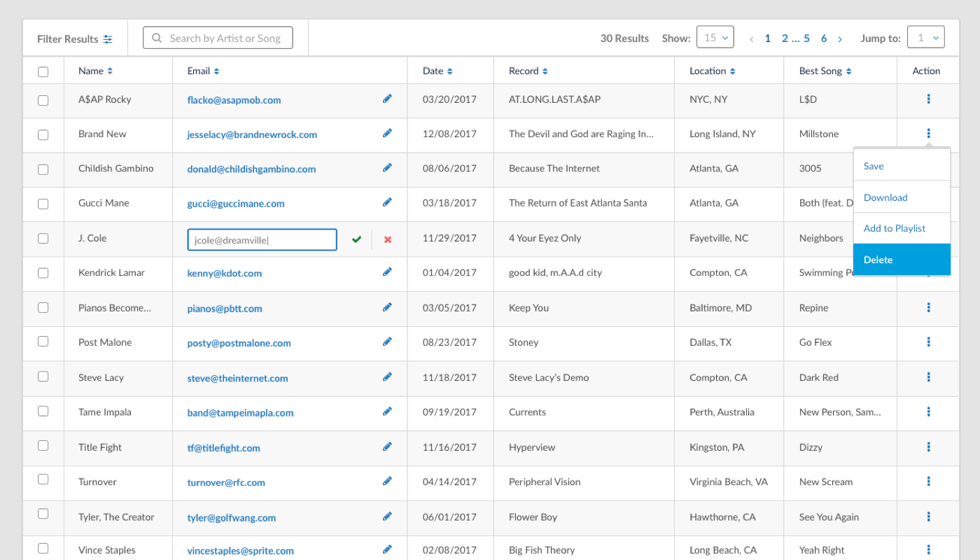
Task: Open action menu for Steve Lacy row
Action: [x=928, y=377]
